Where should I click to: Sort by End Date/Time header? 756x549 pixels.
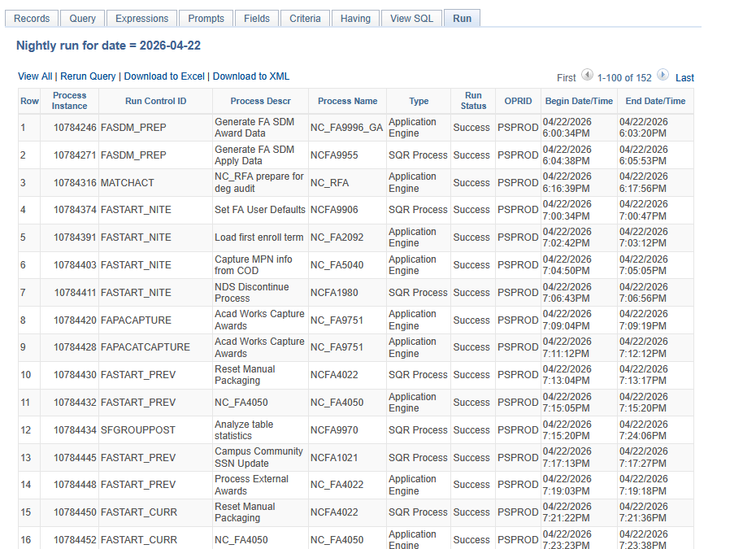655,101
